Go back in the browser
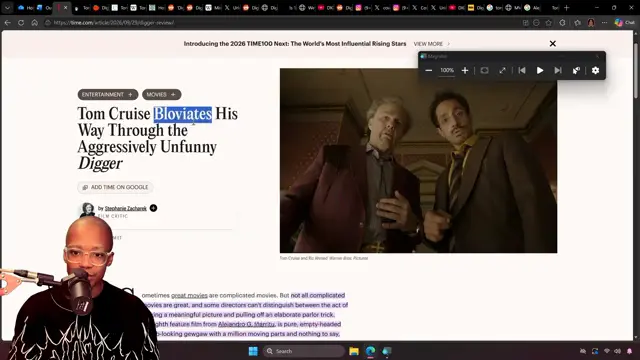Image resolution: width=640 pixels, height=360 pixels. [x=7, y=23]
